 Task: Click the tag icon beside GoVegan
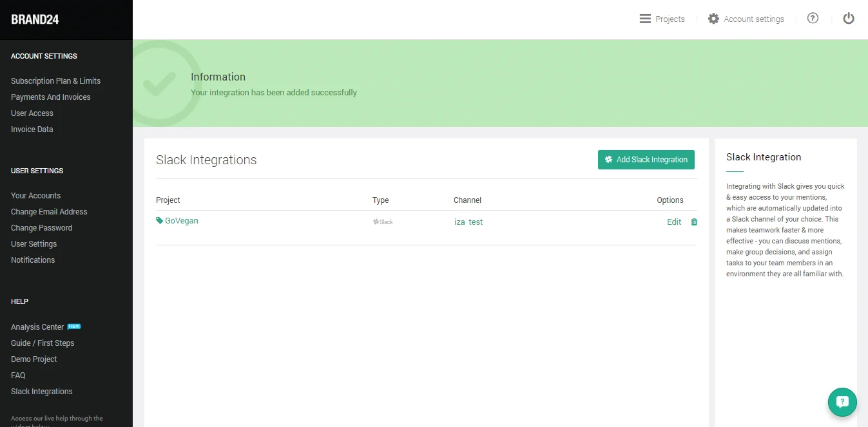(160, 220)
